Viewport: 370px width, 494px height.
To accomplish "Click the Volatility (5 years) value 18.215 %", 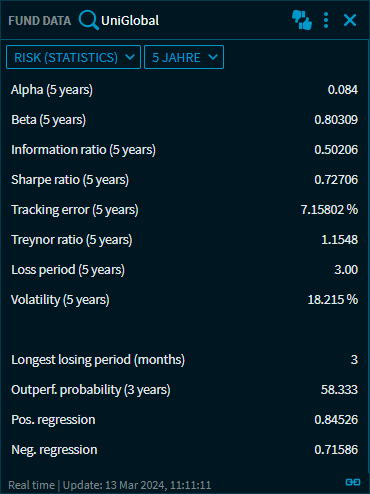I will 333,300.
